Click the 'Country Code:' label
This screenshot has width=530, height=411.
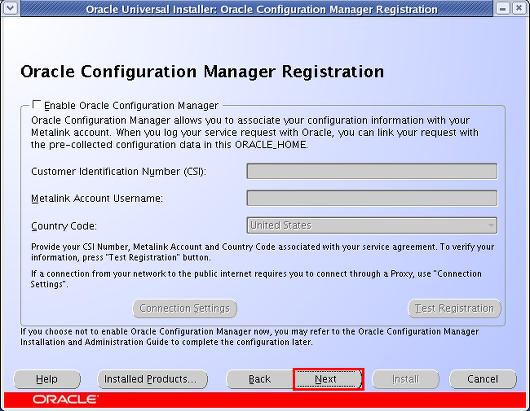point(64,226)
